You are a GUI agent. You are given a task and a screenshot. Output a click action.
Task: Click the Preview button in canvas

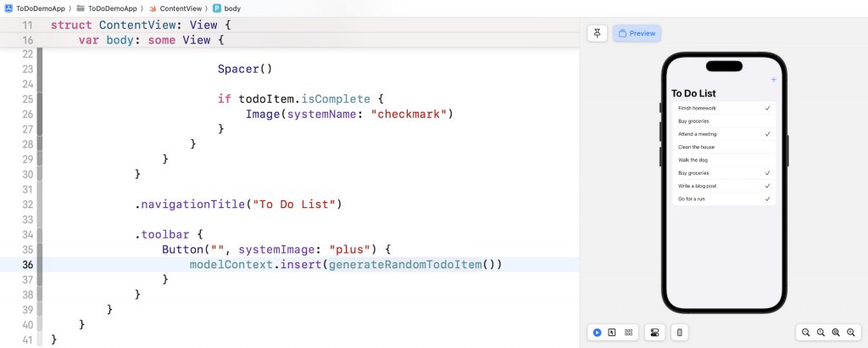click(637, 33)
